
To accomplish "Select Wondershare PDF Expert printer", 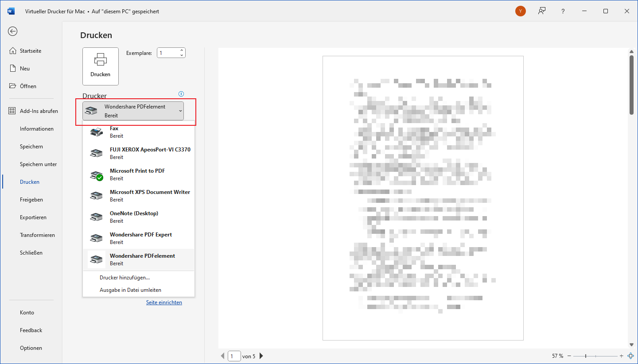I will [x=139, y=238].
